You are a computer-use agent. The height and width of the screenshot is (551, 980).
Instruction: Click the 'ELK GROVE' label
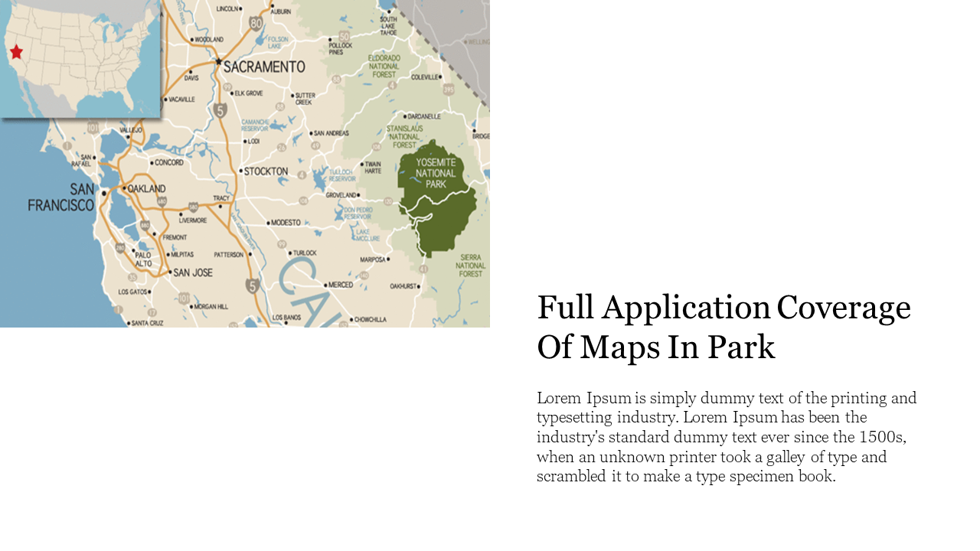tap(249, 93)
